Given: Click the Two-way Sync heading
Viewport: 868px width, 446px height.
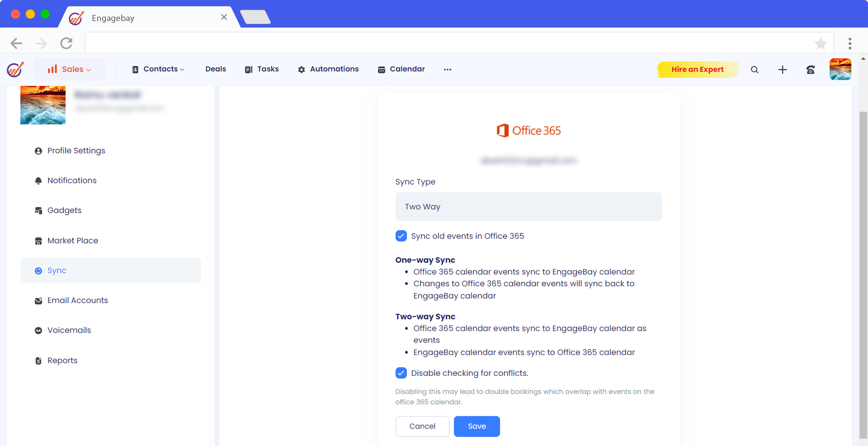Looking at the screenshot, I should pyautogui.click(x=425, y=316).
